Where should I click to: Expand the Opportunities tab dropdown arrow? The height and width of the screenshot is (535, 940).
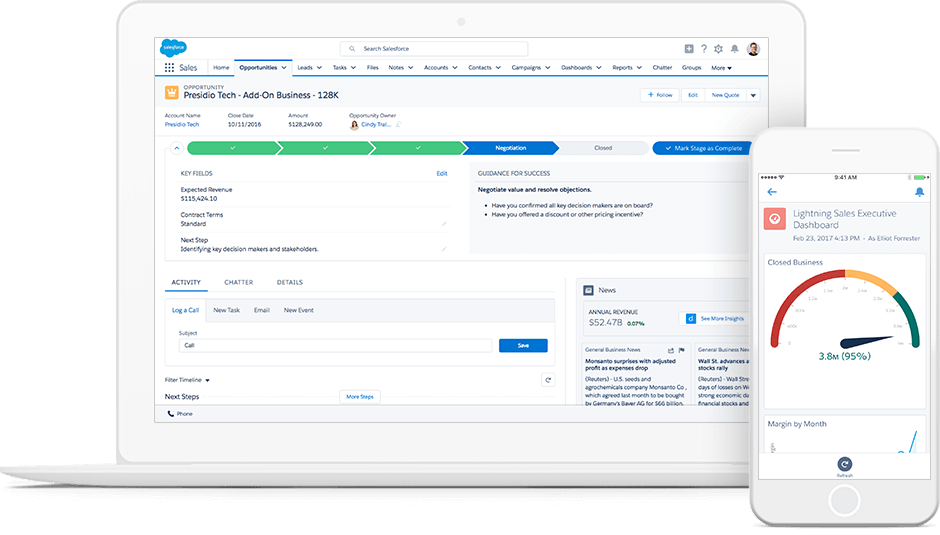[x=285, y=68]
